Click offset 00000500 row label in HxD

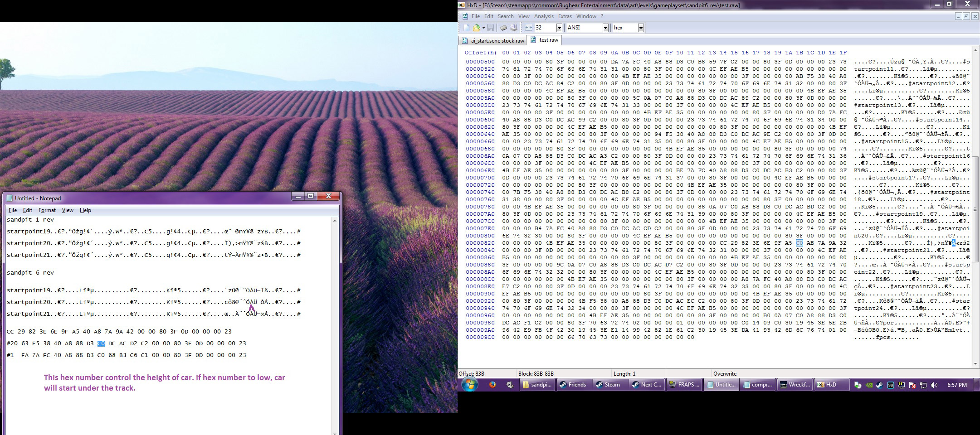(x=480, y=62)
